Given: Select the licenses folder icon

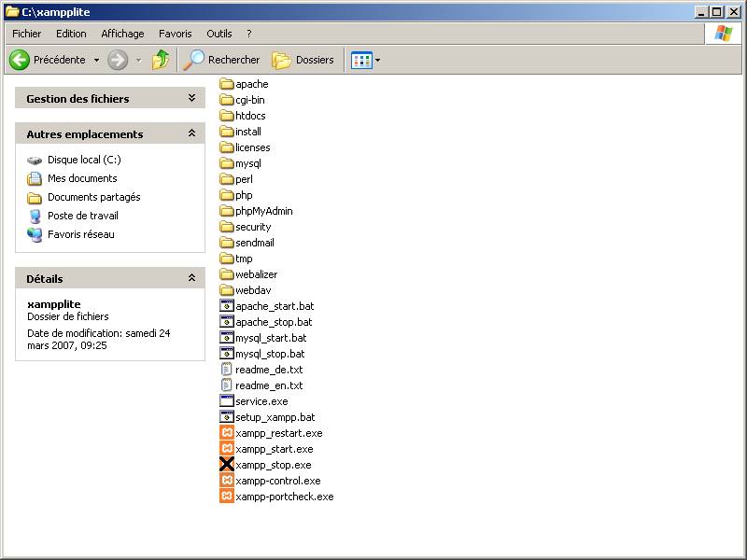Looking at the screenshot, I should 227,147.
